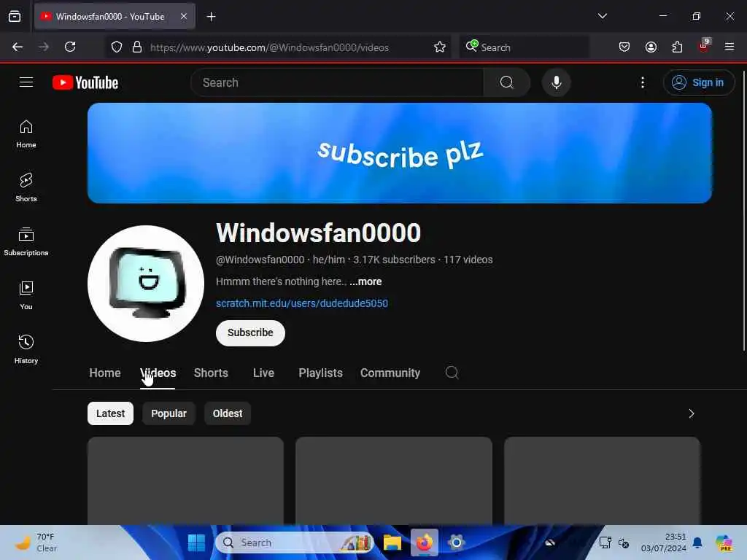The height and width of the screenshot is (560, 747).
Task: Open YouTube settings three-dot menu
Action: [642, 82]
